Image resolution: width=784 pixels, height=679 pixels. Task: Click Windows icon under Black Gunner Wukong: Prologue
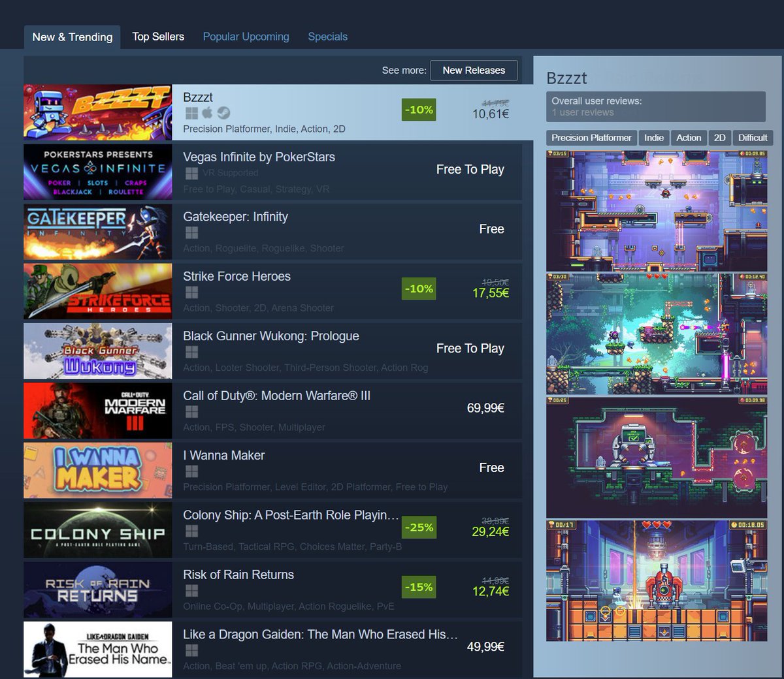191,352
